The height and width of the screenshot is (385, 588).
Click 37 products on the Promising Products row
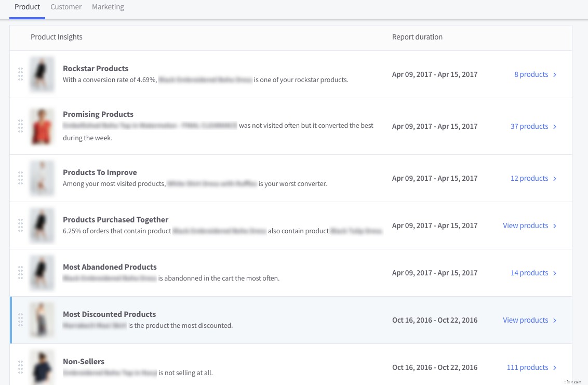(x=529, y=126)
